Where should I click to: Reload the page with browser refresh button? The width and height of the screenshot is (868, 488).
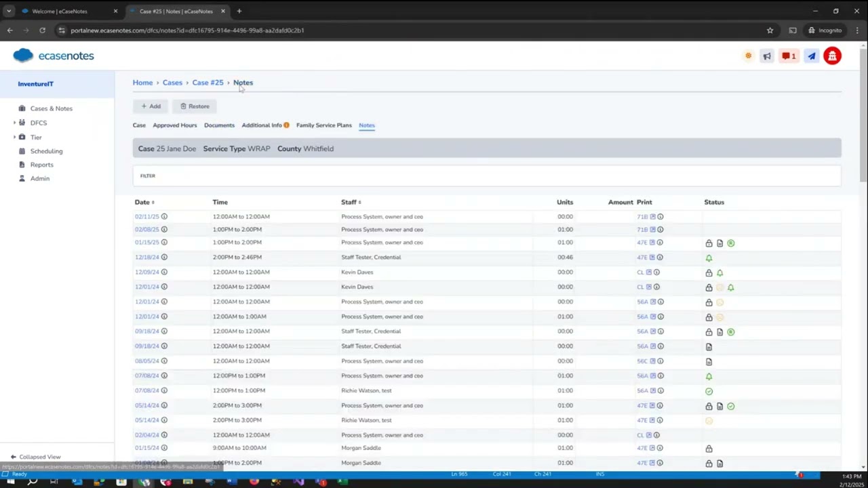tap(42, 30)
